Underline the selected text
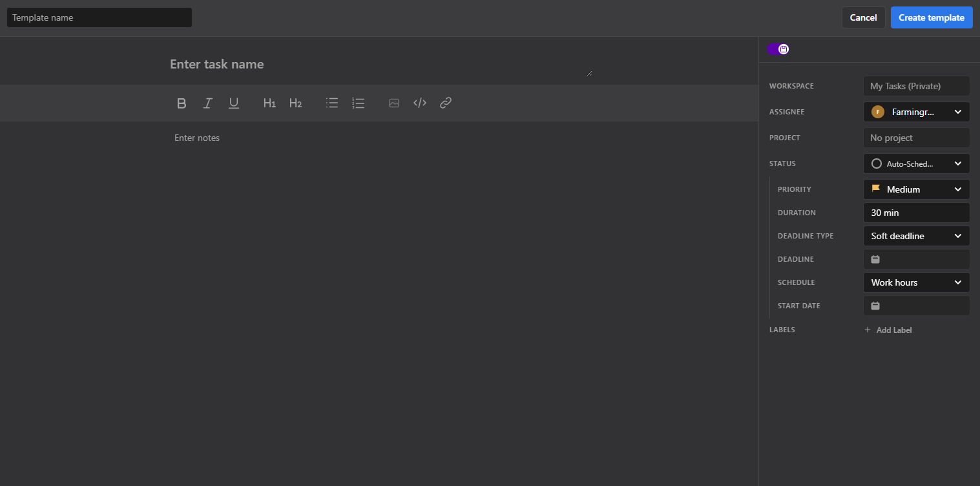Viewport: 980px width, 486px height. click(x=234, y=103)
